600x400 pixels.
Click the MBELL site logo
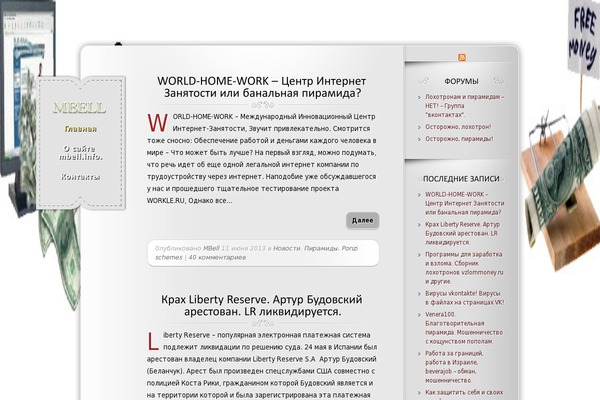tap(80, 108)
